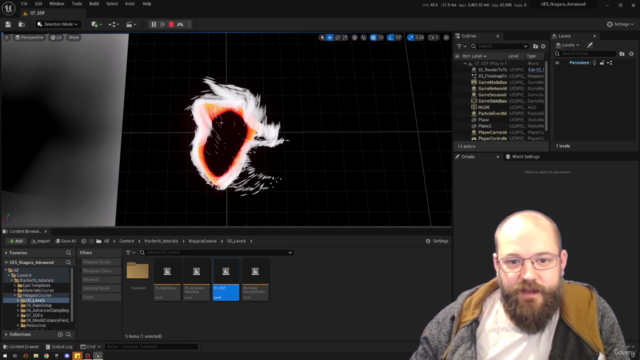
Task: Toggle the Skeletal Mesh filter
Action: click(x=100, y=288)
